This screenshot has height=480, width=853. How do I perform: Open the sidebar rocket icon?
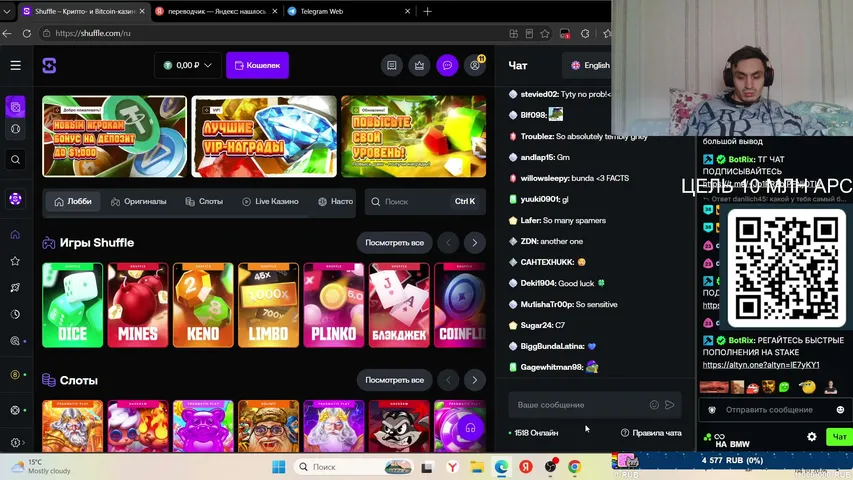point(15,288)
